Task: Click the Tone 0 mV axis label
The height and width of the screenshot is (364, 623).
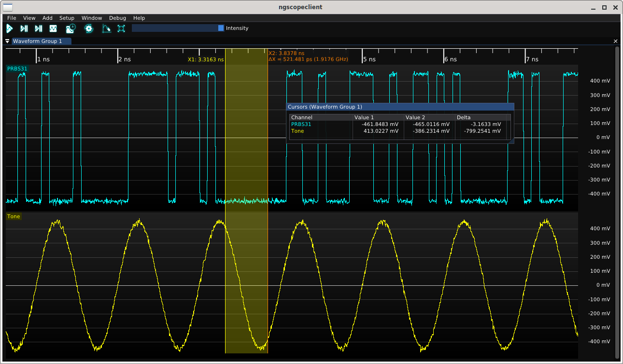Action: (603, 285)
